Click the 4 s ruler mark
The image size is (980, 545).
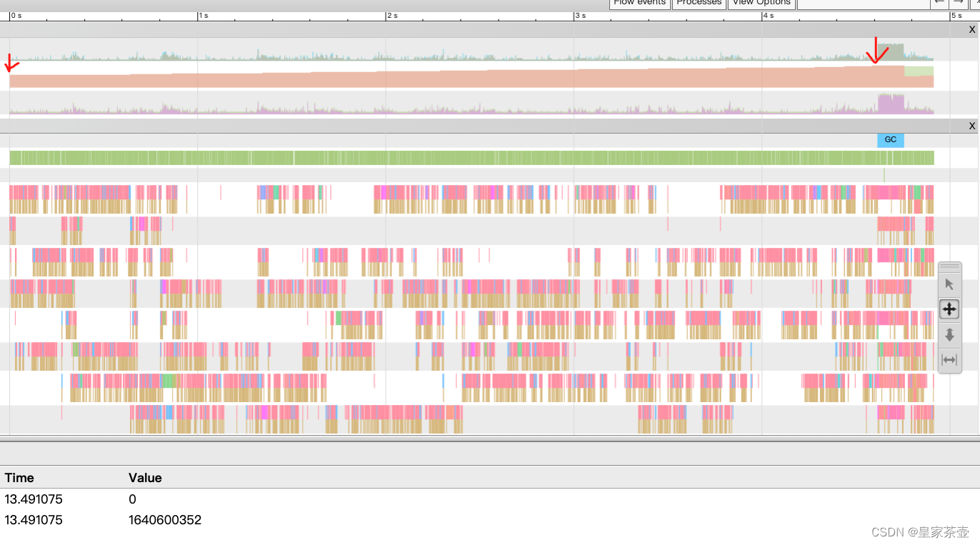point(769,15)
